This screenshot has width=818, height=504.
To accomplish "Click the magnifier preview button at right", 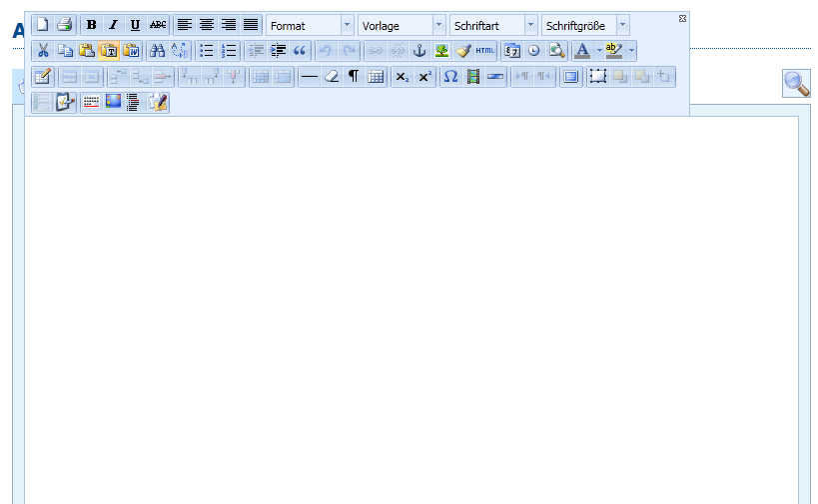I will (x=796, y=84).
